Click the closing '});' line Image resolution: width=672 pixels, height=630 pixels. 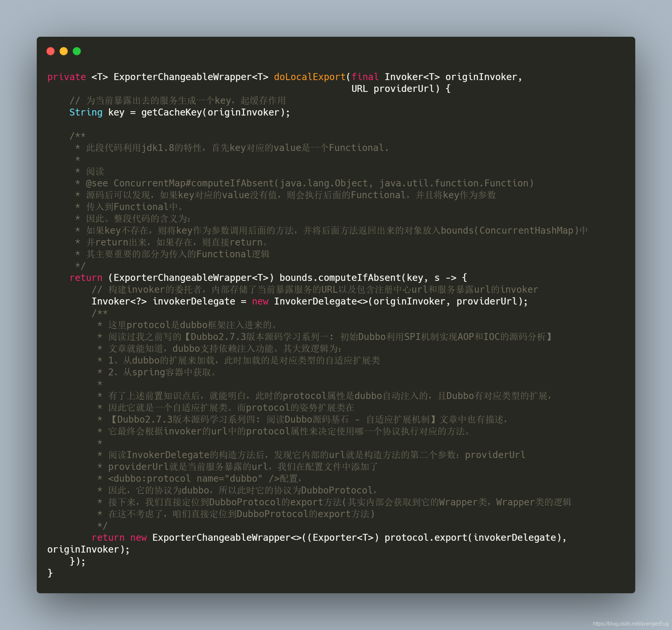pos(77,561)
